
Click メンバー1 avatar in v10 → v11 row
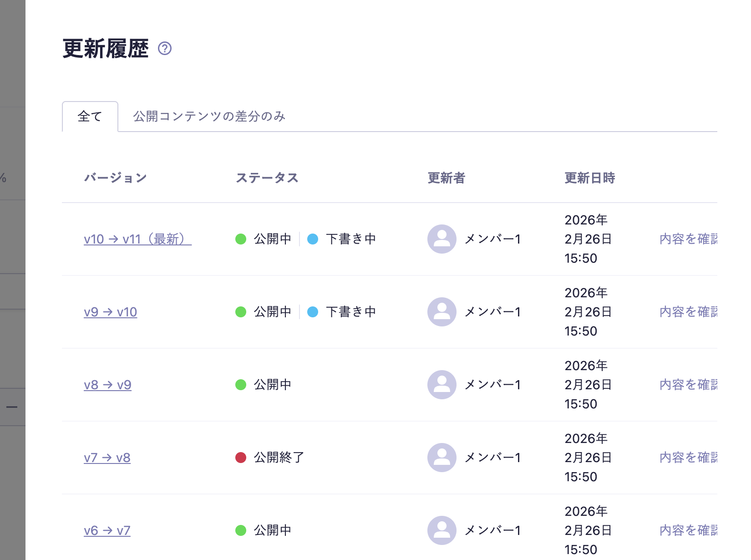[441, 239]
